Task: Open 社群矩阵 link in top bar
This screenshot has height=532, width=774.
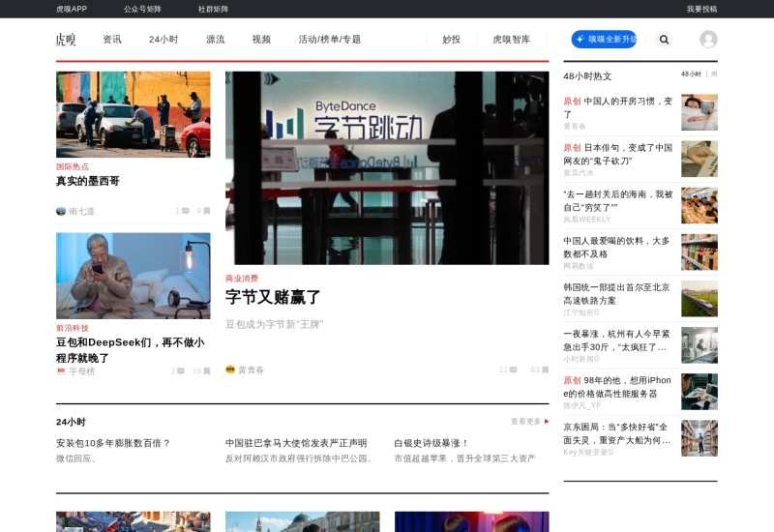Action: (213, 9)
